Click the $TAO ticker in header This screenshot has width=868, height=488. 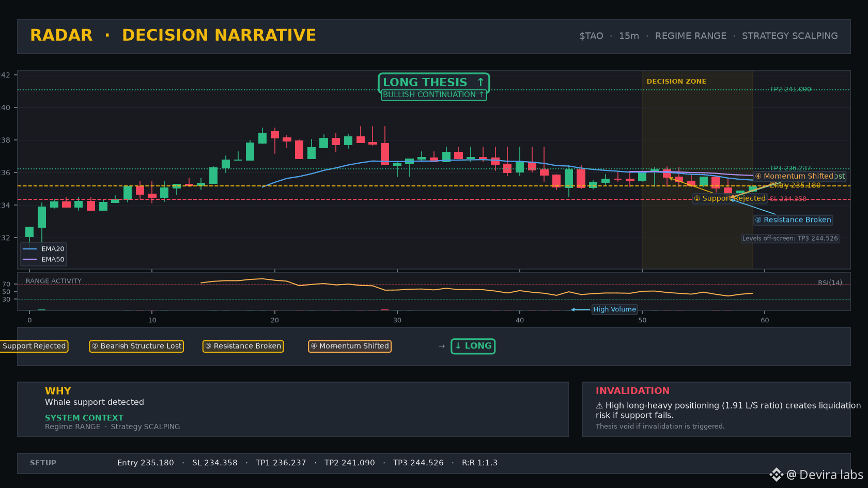(591, 36)
